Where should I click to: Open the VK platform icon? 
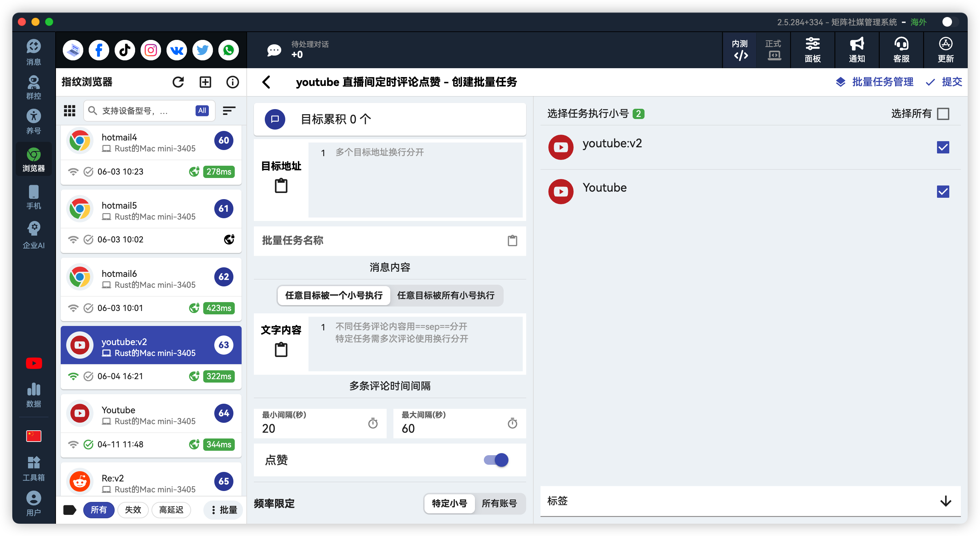176,50
